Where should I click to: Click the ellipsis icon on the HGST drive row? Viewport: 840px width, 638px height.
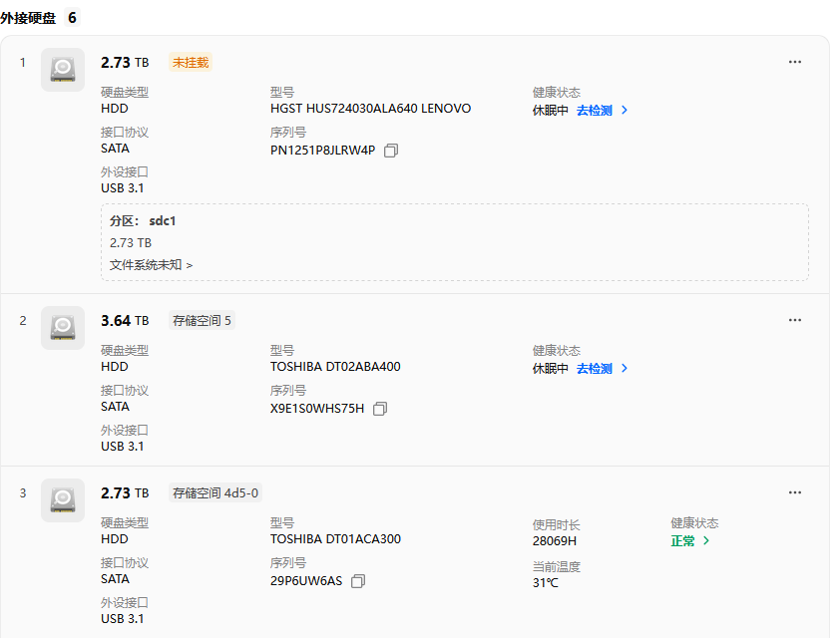[794, 61]
